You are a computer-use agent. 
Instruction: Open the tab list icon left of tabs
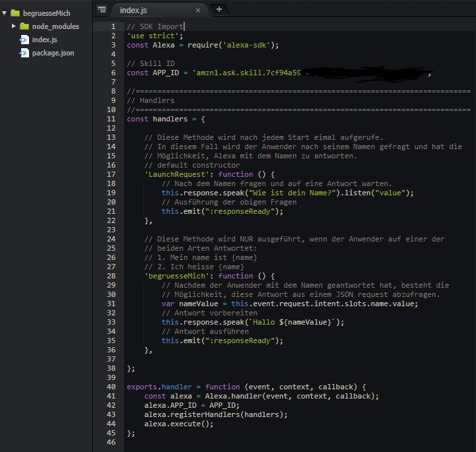click(x=101, y=9)
